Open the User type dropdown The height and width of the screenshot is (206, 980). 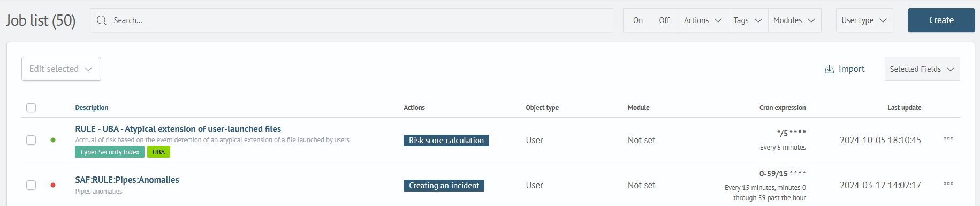point(864,20)
